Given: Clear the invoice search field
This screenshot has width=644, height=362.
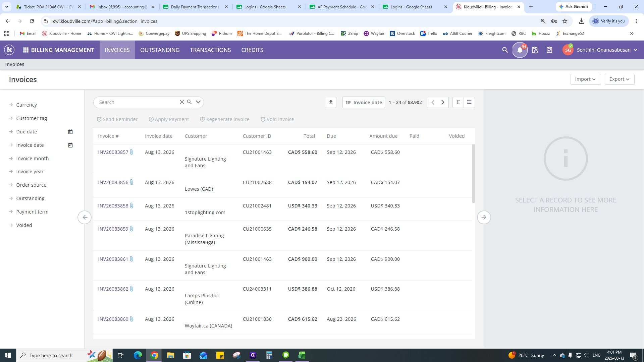Looking at the screenshot, I should pyautogui.click(x=182, y=102).
